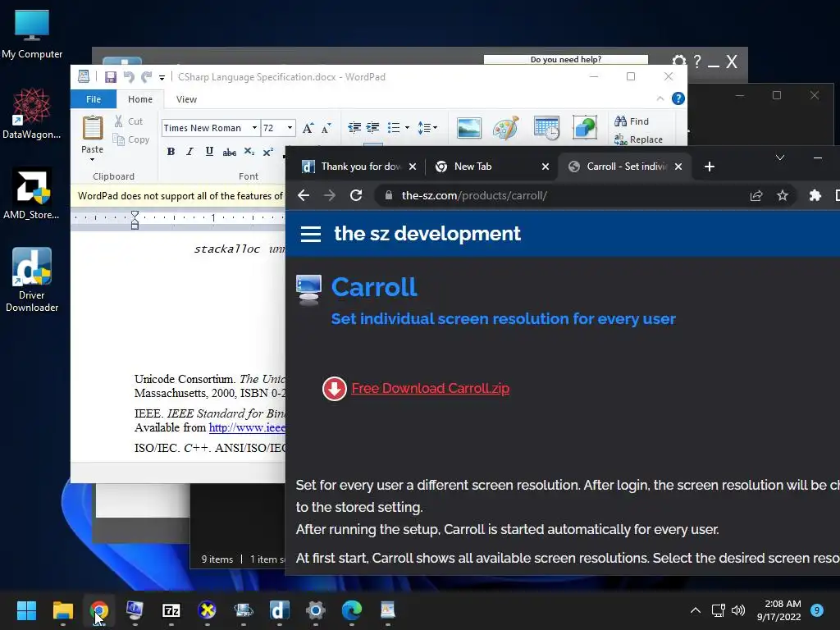This screenshot has width=840, height=630.
Task: Click Replace in the Editing group
Action: pos(638,139)
